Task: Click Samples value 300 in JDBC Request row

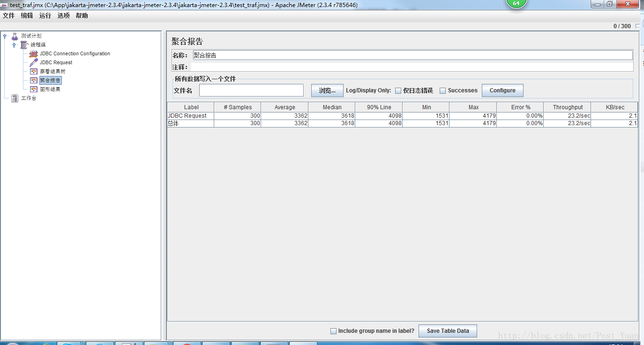Action: 238,116
